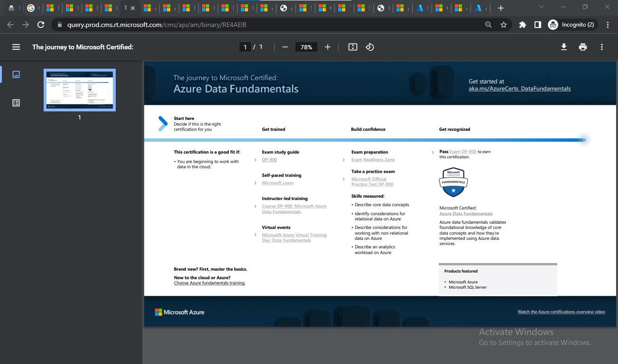The image size is (618, 364).
Task: Toggle the page thumbnails panel
Action: click(x=16, y=74)
